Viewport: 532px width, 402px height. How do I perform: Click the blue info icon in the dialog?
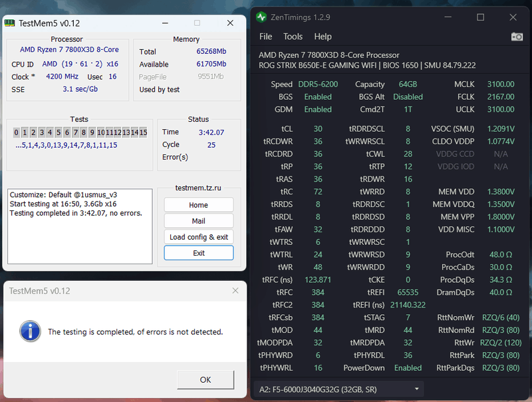30,331
